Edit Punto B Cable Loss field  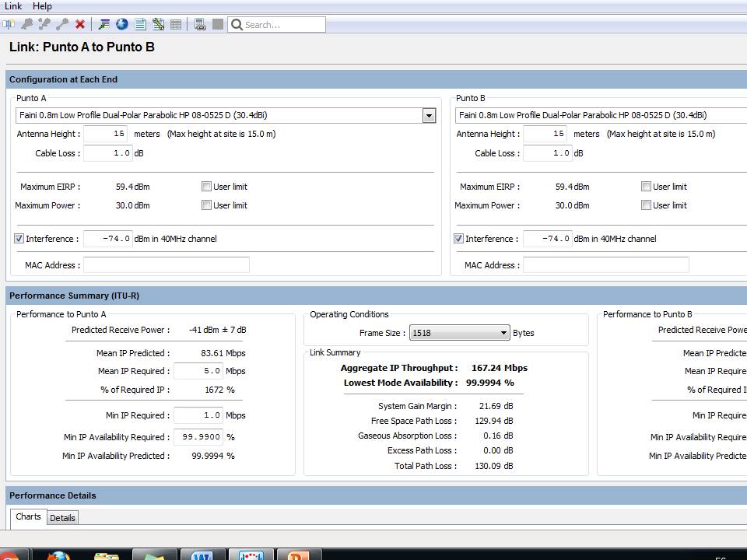click(548, 153)
